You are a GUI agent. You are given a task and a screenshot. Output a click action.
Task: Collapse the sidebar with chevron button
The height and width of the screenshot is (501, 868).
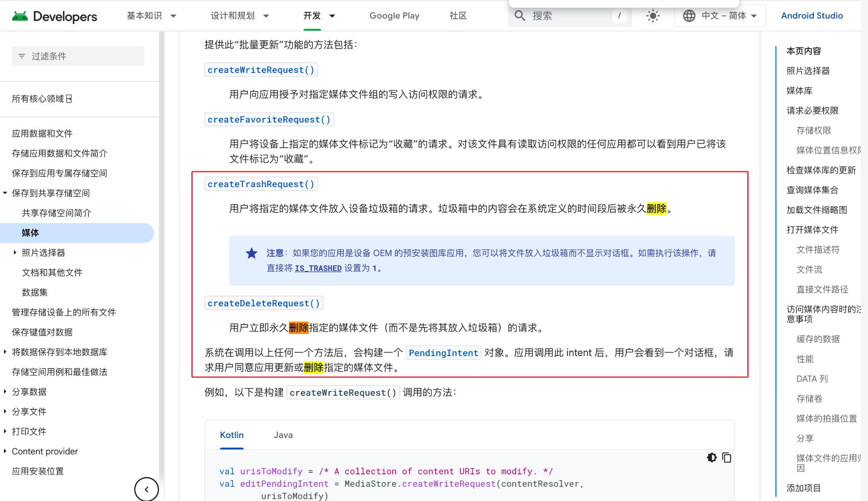tap(146, 489)
